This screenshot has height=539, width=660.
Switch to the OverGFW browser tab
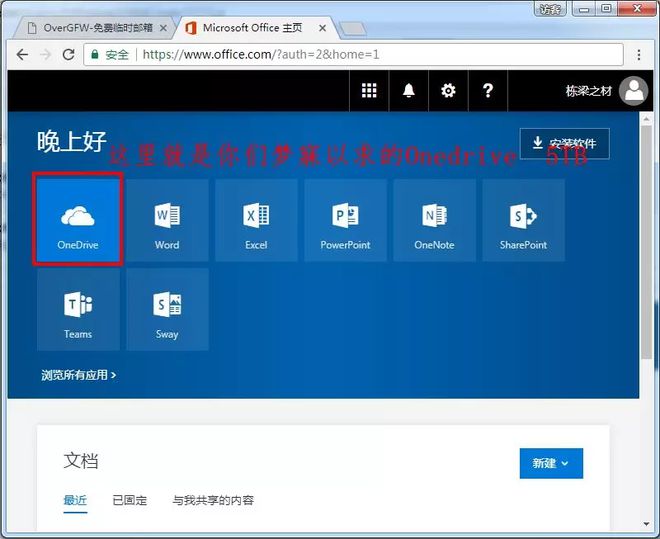click(x=93, y=28)
